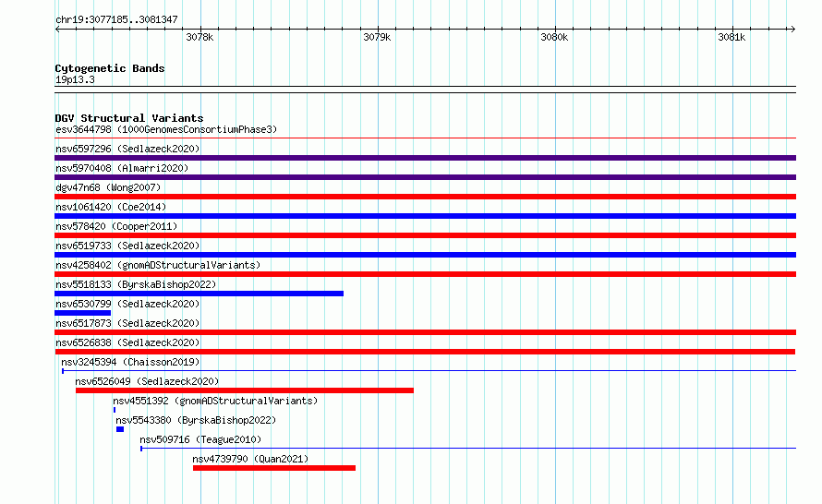The height and width of the screenshot is (504, 822).
Task: Open nsv6526838 (Sedlazeck2020) label
Action: [x=127, y=342]
